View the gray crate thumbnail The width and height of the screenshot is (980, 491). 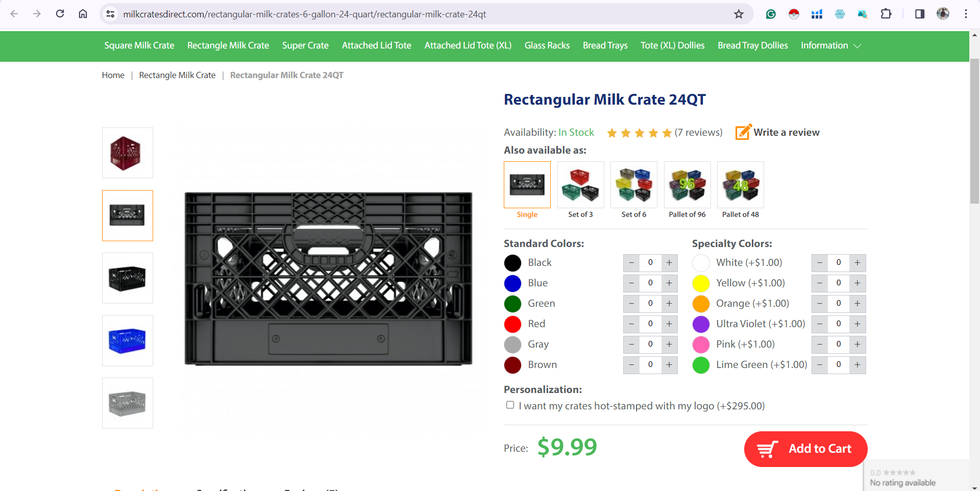coord(128,403)
